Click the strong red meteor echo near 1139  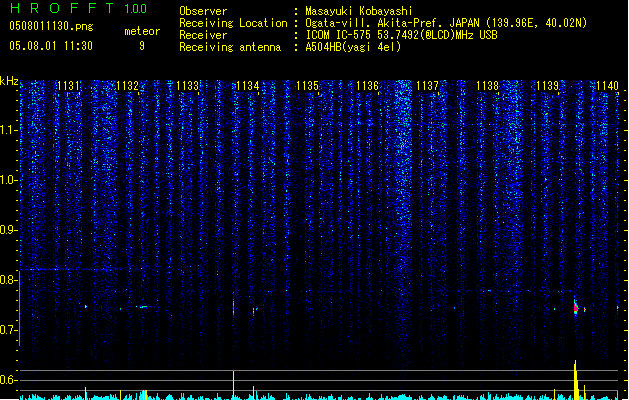point(576,308)
